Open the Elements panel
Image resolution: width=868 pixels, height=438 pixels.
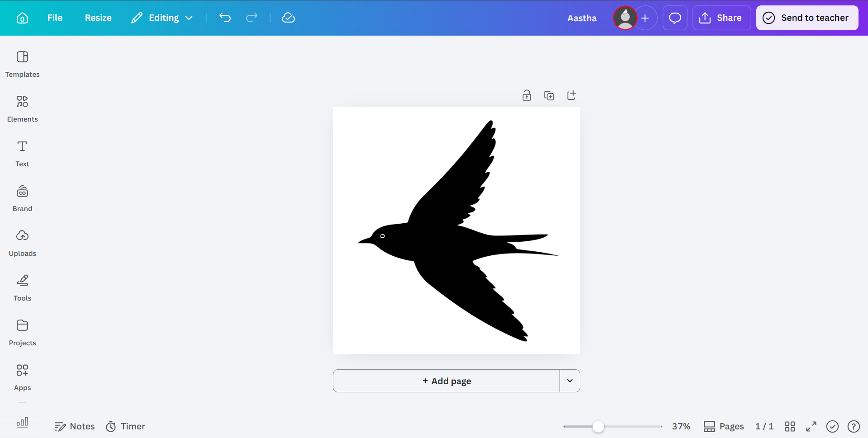(x=22, y=109)
